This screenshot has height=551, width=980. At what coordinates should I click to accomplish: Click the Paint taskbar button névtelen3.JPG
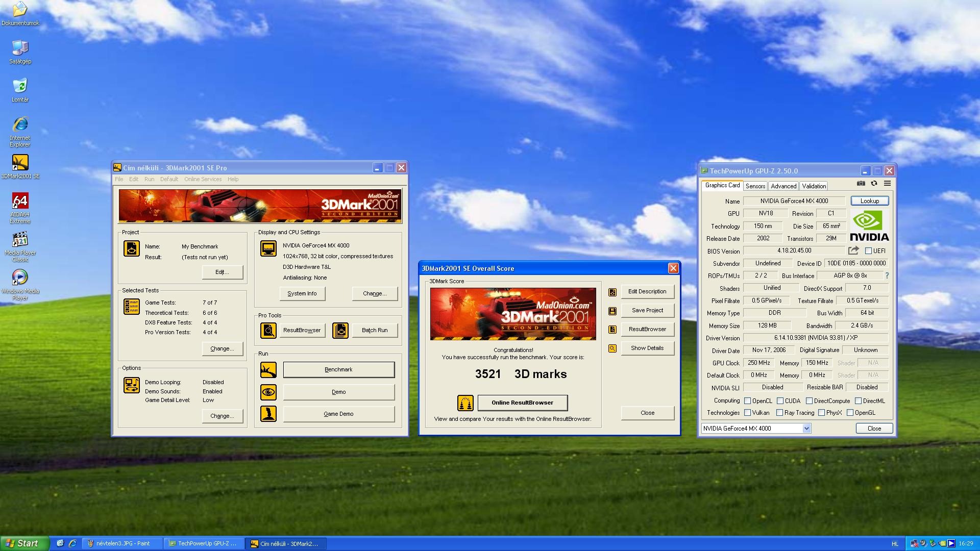click(x=123, y=544)
